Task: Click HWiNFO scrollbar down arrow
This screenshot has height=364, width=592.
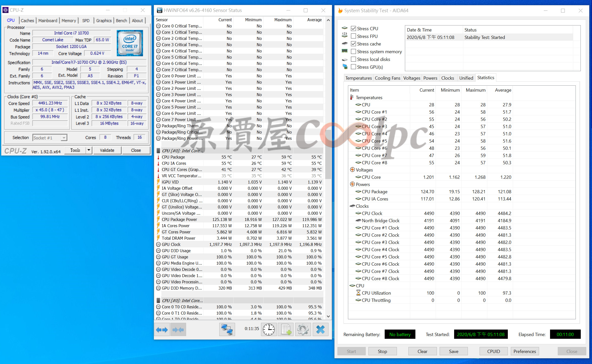Action: coord(328,316)
